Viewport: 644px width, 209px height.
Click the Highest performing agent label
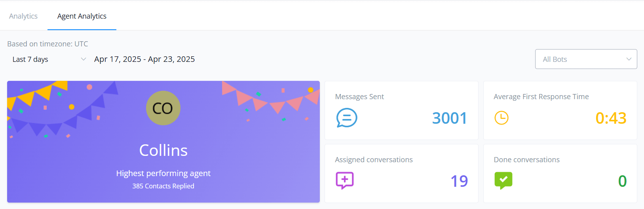163,173
